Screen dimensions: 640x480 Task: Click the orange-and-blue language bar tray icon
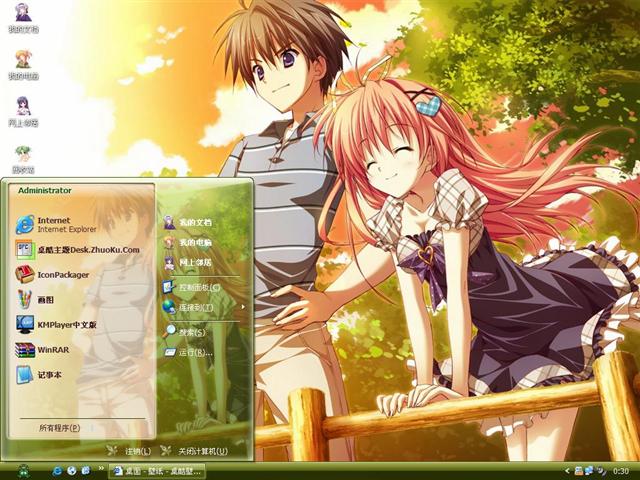(x=578, y=471)
